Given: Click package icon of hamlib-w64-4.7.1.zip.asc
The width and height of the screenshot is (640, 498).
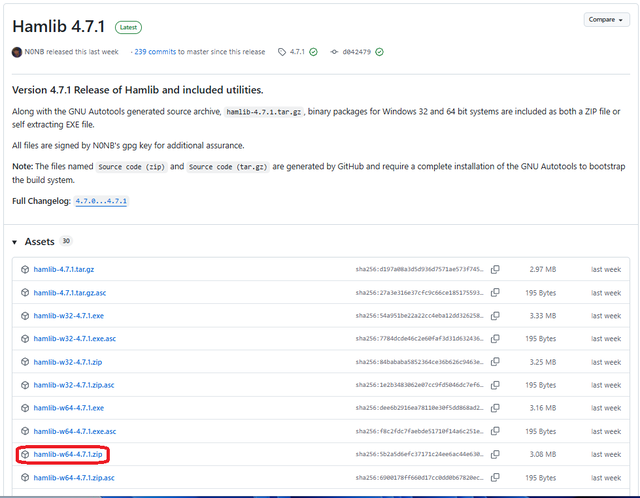Looking at the screenshot, I should [25, 478].
